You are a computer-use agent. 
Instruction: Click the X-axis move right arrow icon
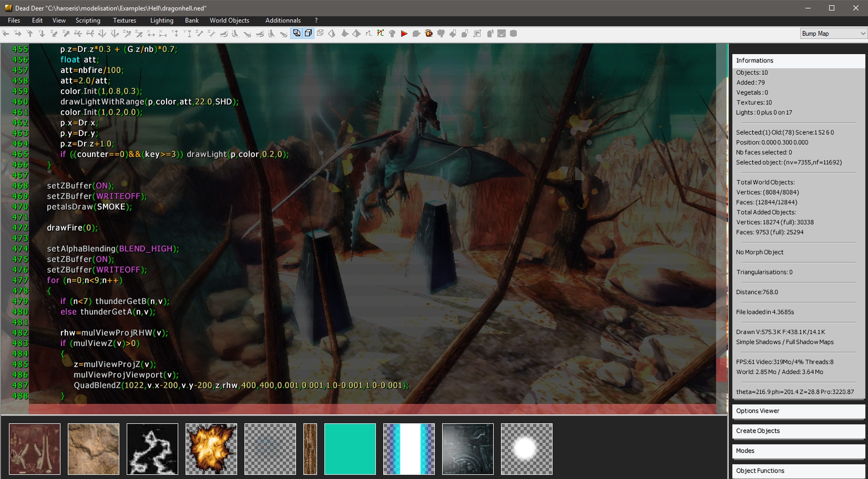point(18,34)
